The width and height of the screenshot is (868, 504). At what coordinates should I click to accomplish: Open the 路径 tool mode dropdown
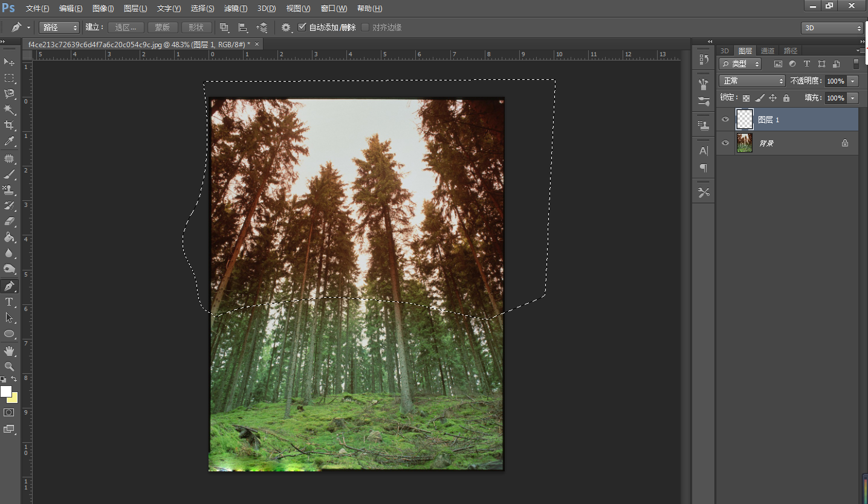[59, 27]
